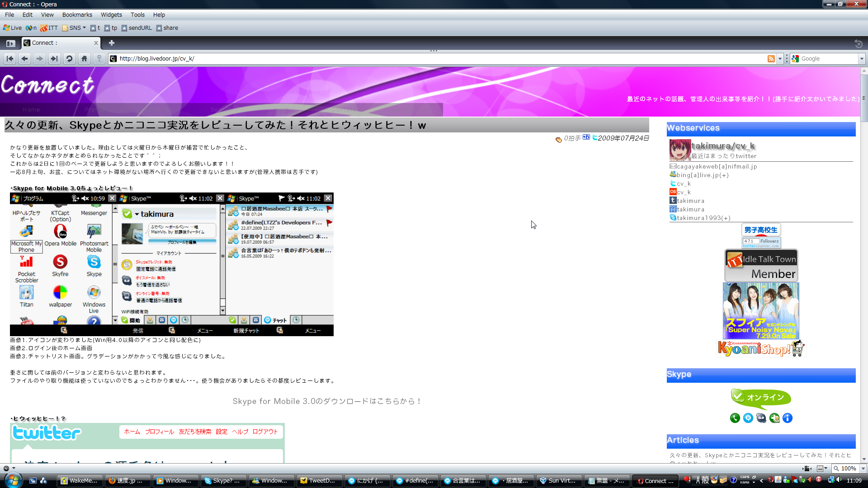Open the cagayakeweb nifmail address link
The width and height of the screenshot is (868, 488).
tap(717, 167)
